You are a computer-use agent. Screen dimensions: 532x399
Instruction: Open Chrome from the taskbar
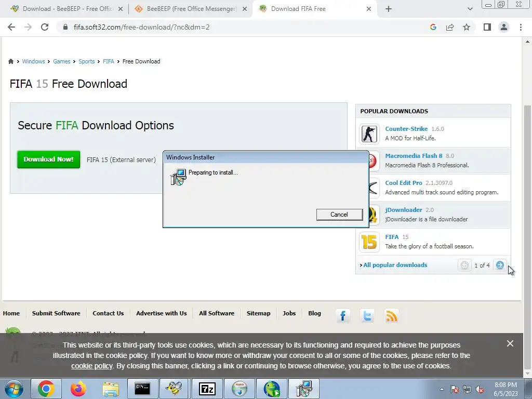pos(46,389)
